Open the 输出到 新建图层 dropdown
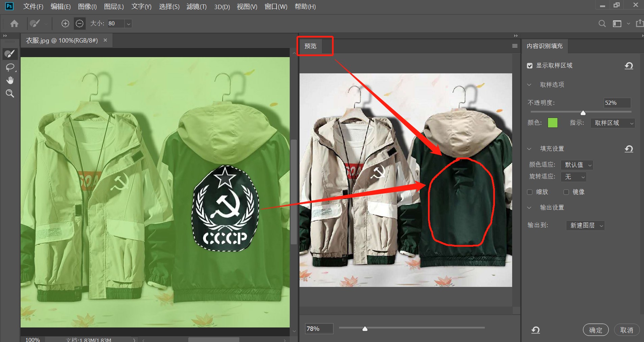The image size is (644, 342). (585, 225)
